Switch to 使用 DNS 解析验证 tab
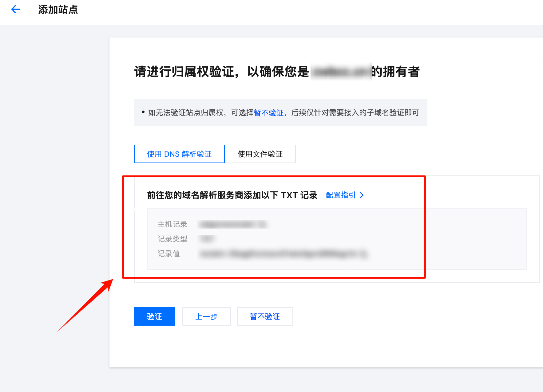Screen dimensions: 543x392 pos(179,154)
